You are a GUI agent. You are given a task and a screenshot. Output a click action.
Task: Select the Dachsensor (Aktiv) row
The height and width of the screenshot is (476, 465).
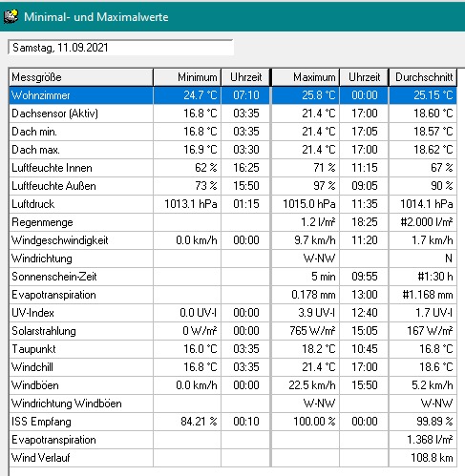click(x=233, y=114)
